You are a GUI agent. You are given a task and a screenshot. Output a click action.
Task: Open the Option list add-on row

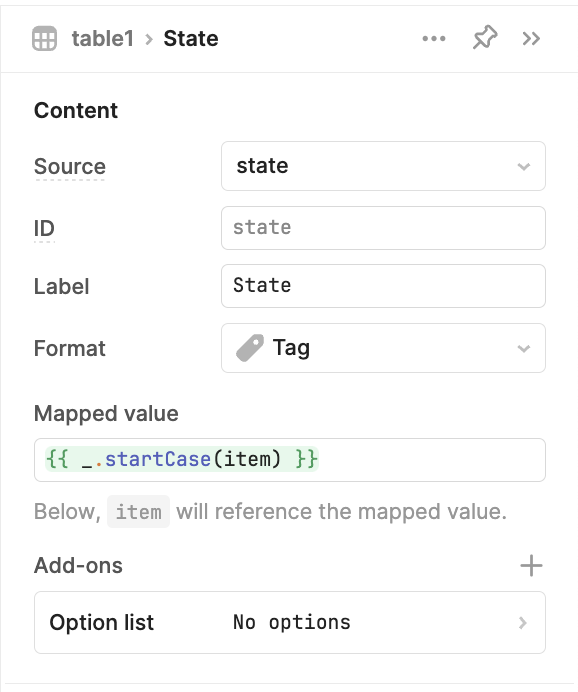tap(289, 622)
